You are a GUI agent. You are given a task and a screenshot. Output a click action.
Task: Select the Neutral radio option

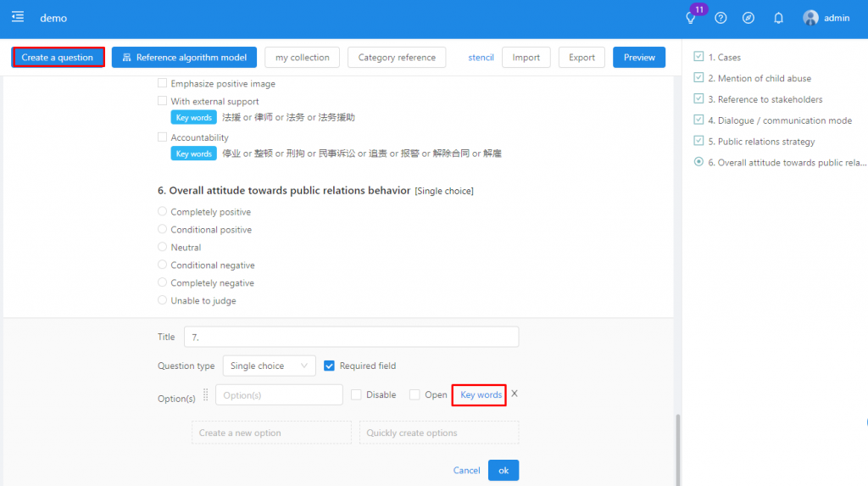click(163, 247)
